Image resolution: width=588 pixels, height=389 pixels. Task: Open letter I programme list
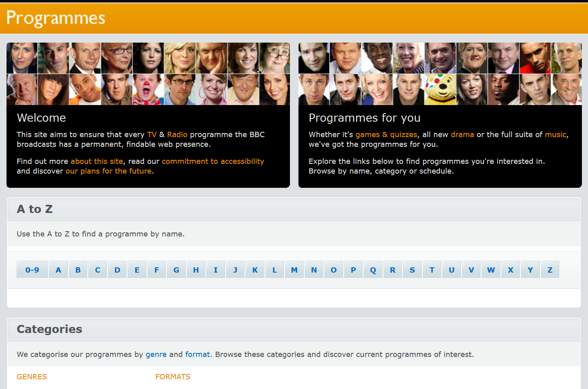tap(216, 270)
